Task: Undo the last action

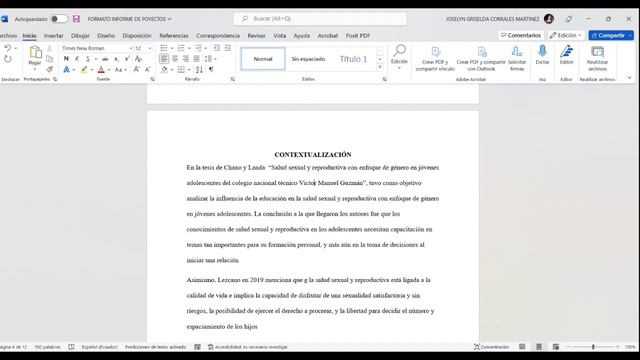Action: coord(8,48)
